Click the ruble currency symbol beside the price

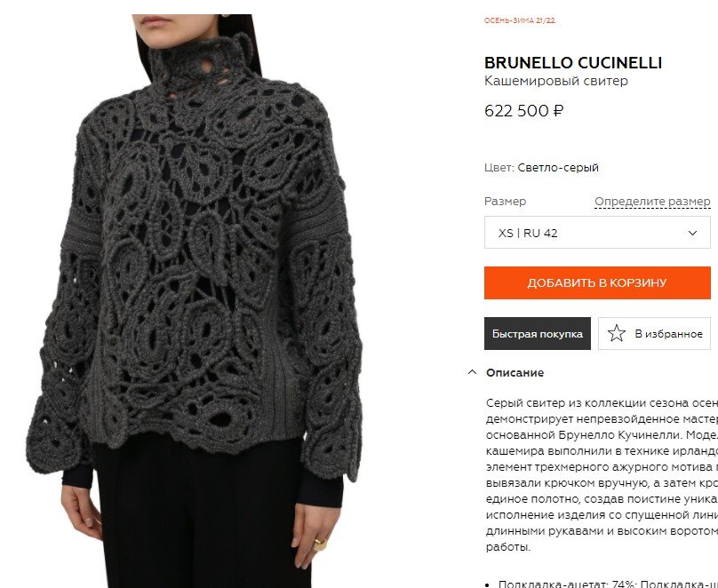point(558,111)
